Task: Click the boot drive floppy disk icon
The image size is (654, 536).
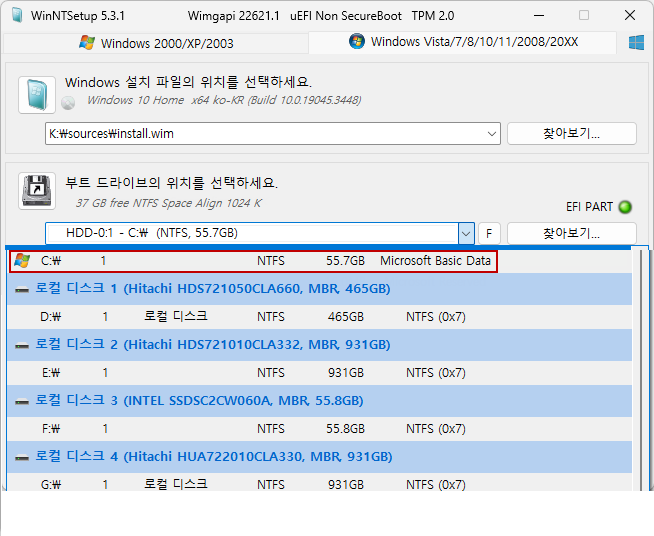Action: pos(37,191)
